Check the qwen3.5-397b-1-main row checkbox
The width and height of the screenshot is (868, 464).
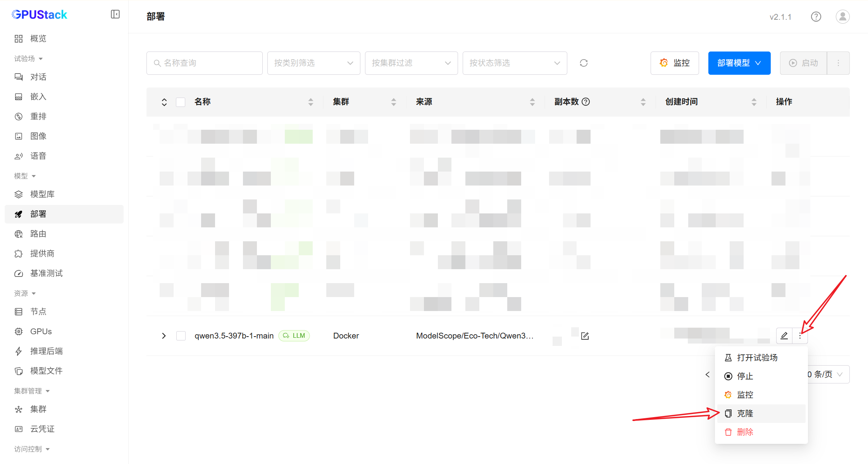(181, 336)
